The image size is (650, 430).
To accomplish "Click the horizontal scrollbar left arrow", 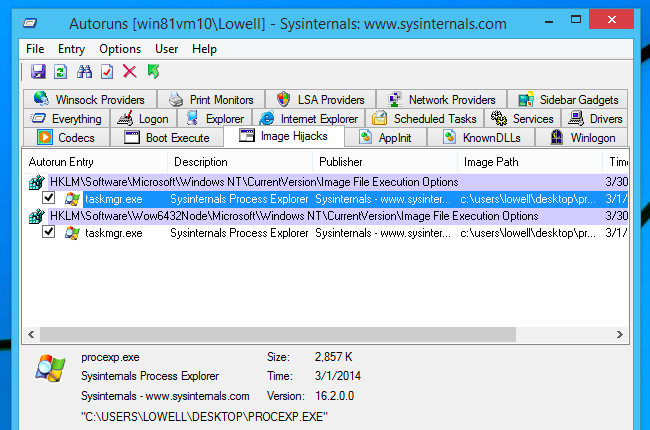I will click(x=31, y=334).
